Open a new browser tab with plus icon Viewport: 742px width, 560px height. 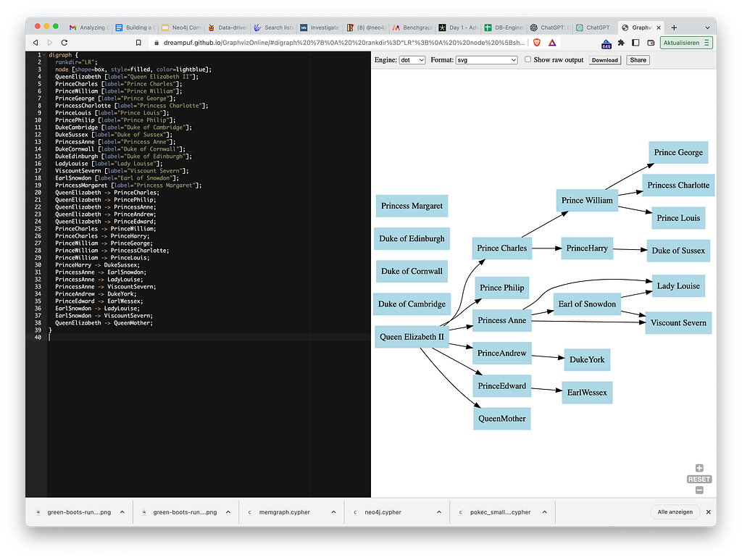(x=675, y=28)
